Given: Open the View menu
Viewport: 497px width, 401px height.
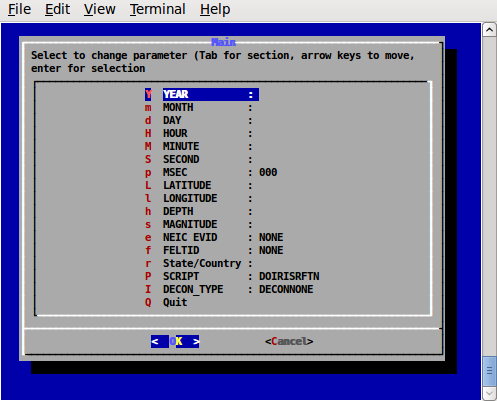Looking at the screenshot, I should click(x=99, y=9).
